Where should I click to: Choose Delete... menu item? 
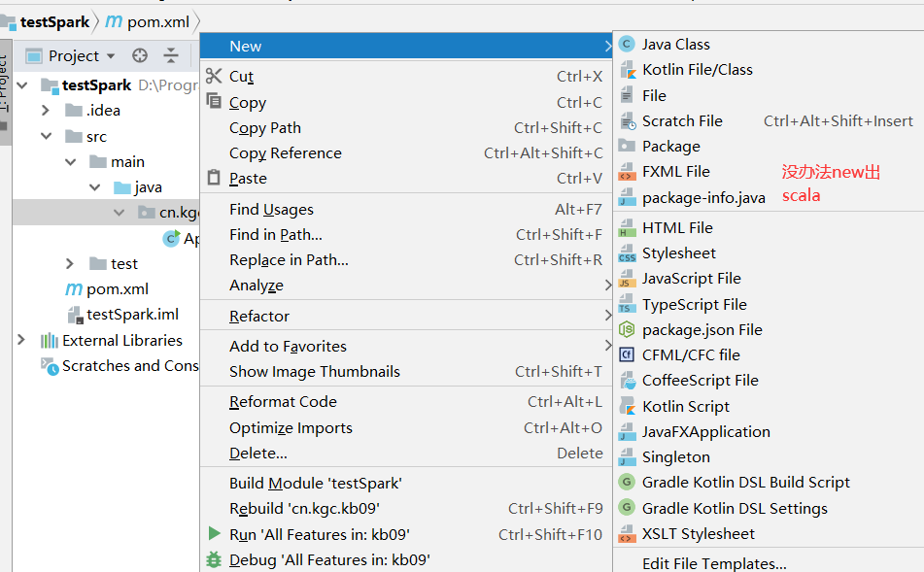(406, 453)
